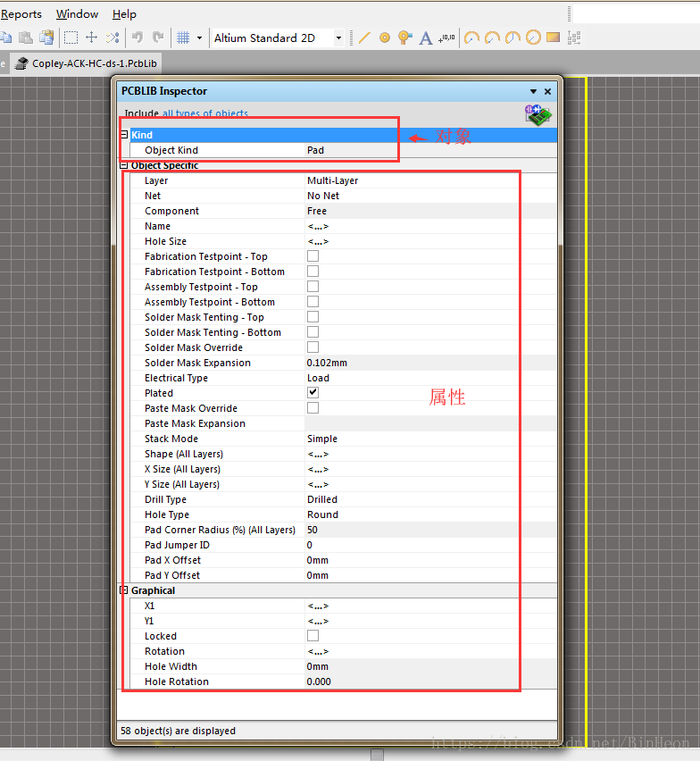The width and height of the screenshot is (700, 761).
Task: Select the Place Pad tool
Action: click(385, 38)
